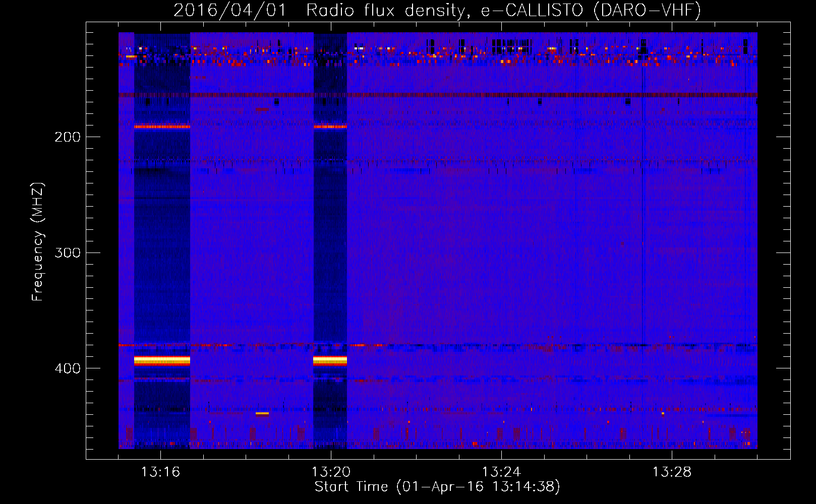
Task: Click the 13:20 time tick label
Action: click(331, 472)
